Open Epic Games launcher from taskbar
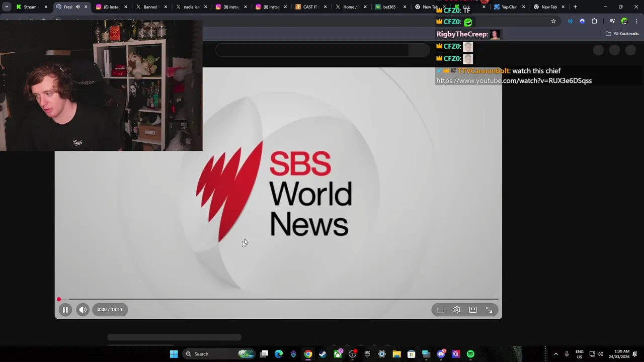Viewport: 644px width, 362px height. pos(367,354)
